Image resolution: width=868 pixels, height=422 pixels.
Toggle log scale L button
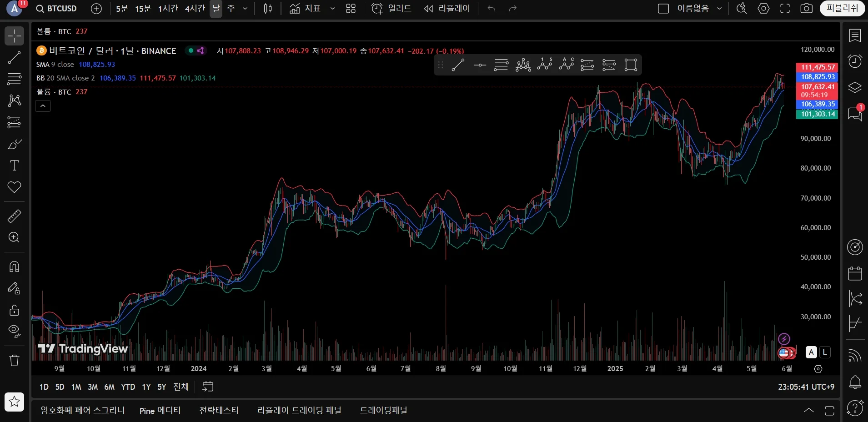(x=825, y=352)
